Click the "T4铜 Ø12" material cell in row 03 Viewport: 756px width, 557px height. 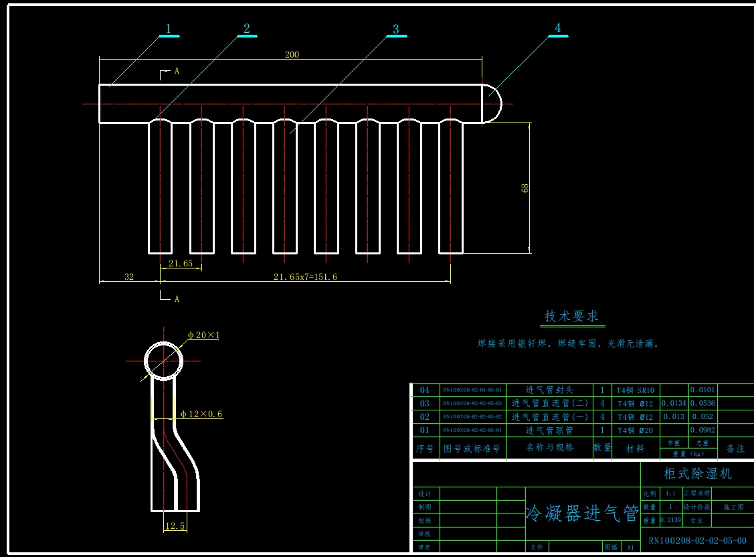click(636, 404)
